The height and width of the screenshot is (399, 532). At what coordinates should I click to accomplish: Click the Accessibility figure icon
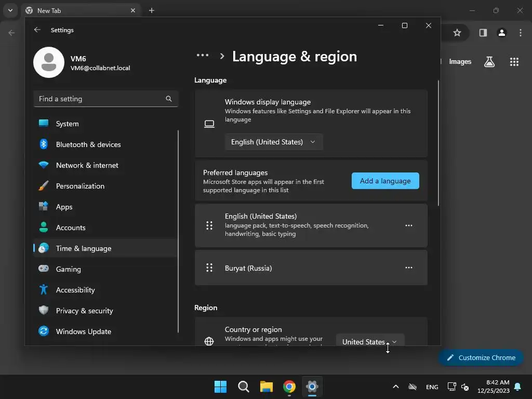tap(44, 289)
